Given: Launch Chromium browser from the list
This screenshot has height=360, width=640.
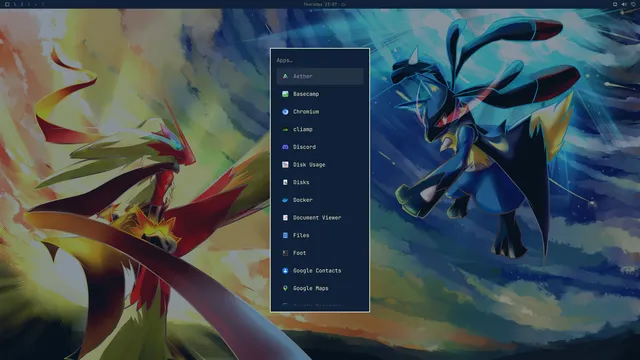Looking at the screenshot, I should coord(320,111).
